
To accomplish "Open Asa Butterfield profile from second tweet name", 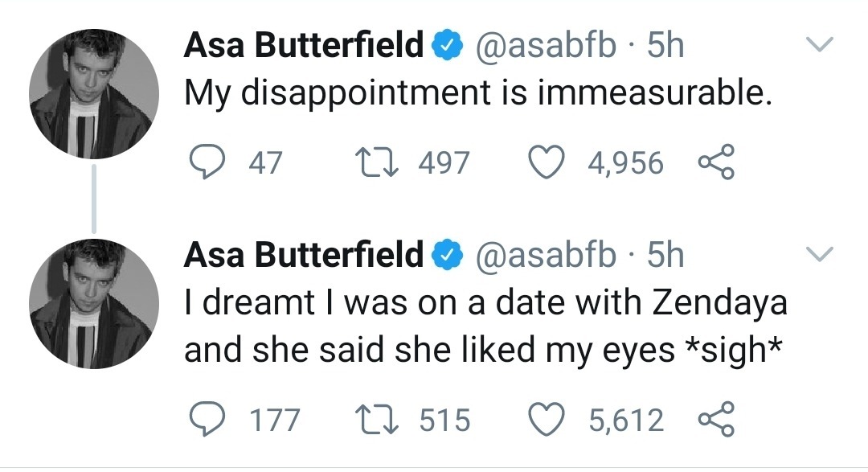I will [303, 254].
